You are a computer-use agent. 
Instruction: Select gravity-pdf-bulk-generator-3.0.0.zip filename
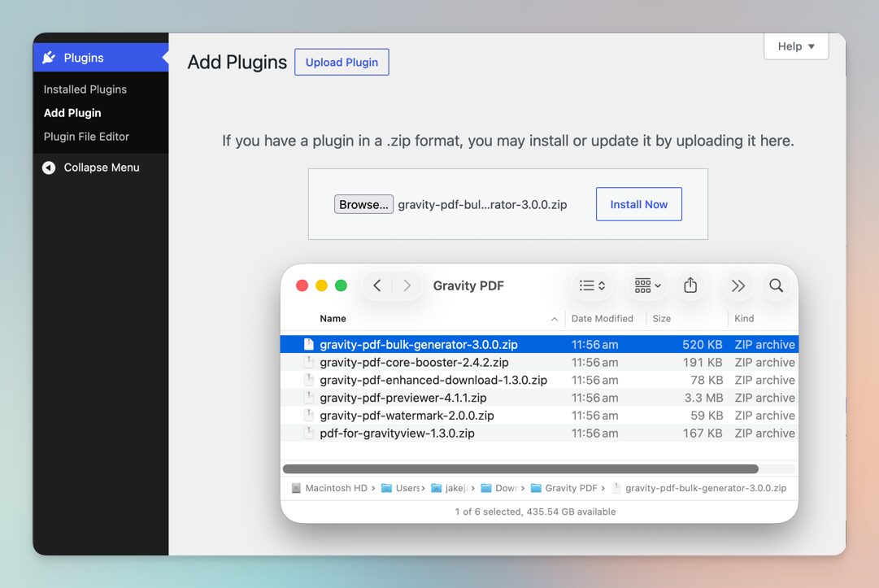pos(418,344)
